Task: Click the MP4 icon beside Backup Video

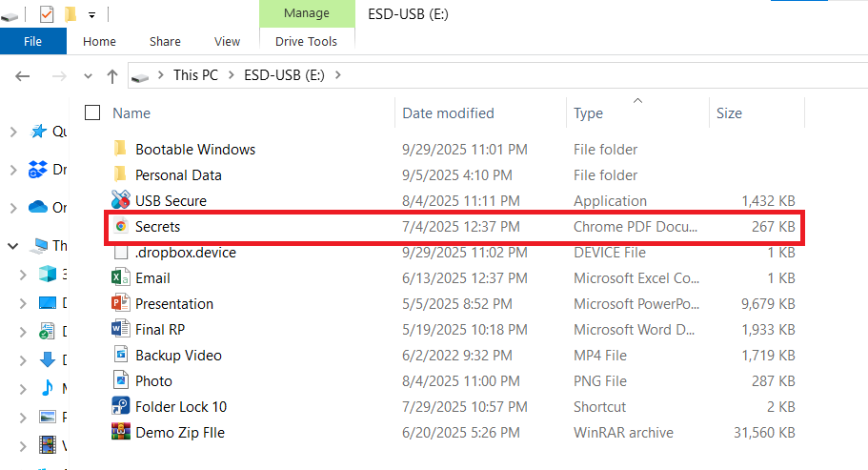Action: [121, 355]
